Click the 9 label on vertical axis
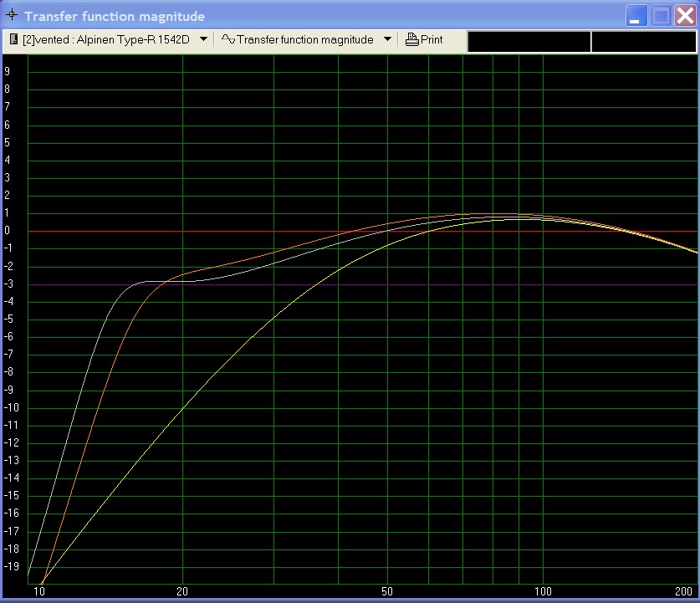This screenshot has width=700, height=603. [x=7, y=71]
